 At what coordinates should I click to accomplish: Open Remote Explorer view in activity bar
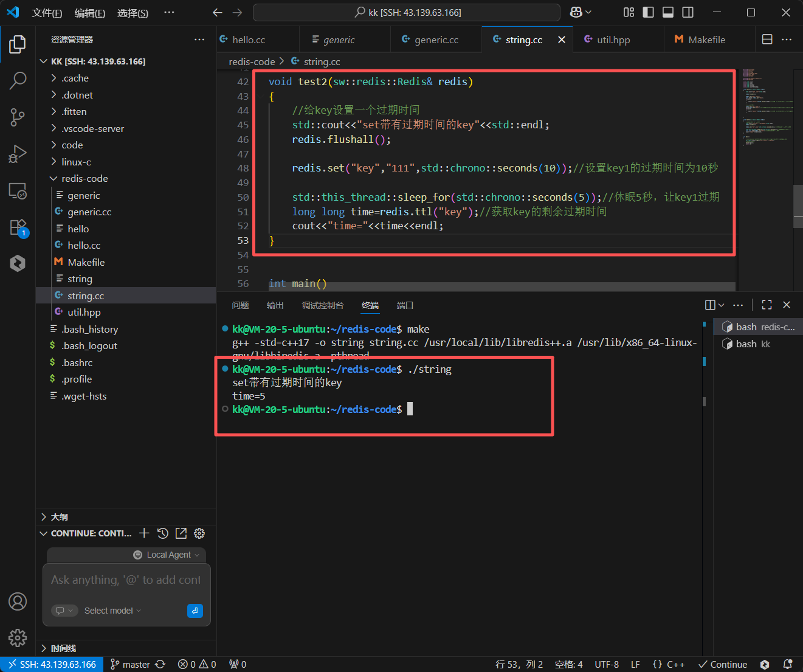18,191
